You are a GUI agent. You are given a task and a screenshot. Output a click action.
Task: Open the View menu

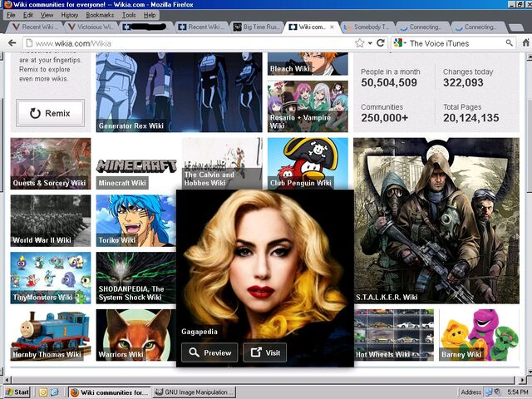(47, 15)
